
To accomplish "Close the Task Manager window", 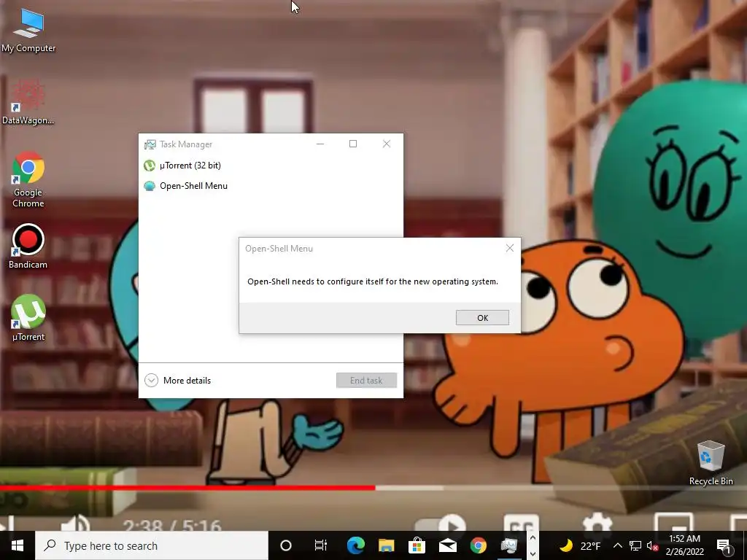I will point(387,144).
